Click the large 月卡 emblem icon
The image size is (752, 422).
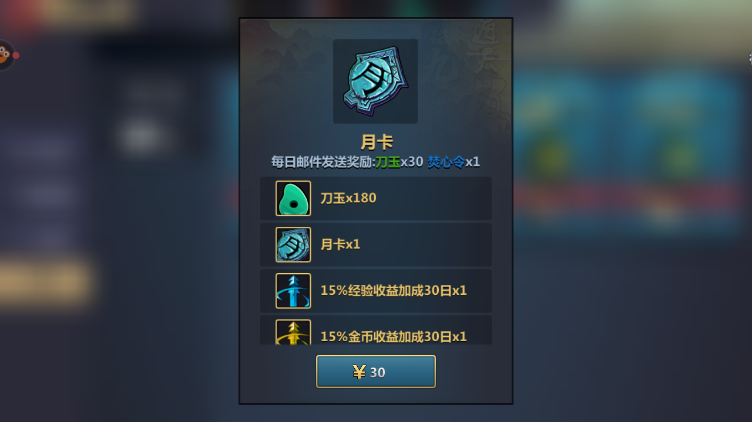click(x=376, y=81)
